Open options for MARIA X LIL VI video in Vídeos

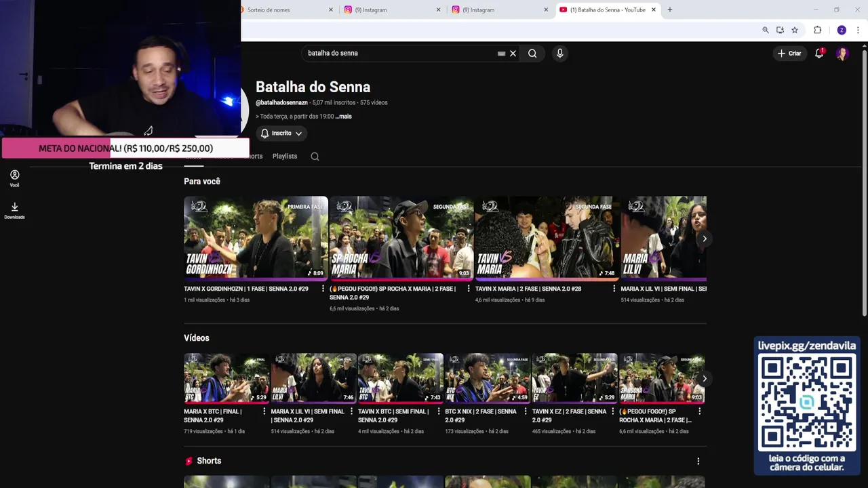(351, 411)
